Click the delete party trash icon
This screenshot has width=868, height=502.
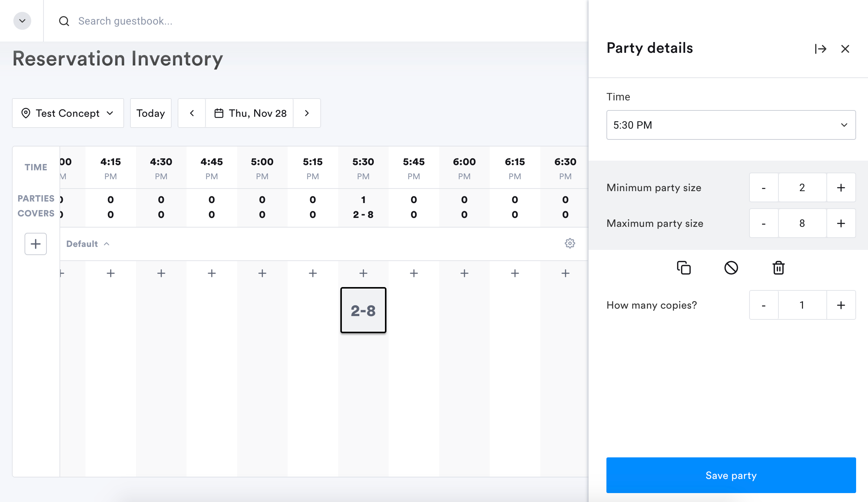coord(779,268)
